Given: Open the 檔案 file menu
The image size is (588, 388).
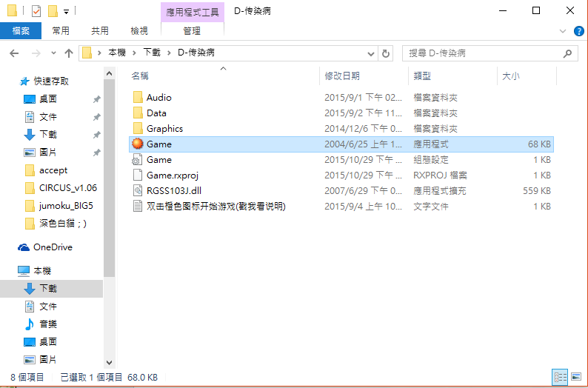Looking at the screenshot, I should (x=21, y=31).
